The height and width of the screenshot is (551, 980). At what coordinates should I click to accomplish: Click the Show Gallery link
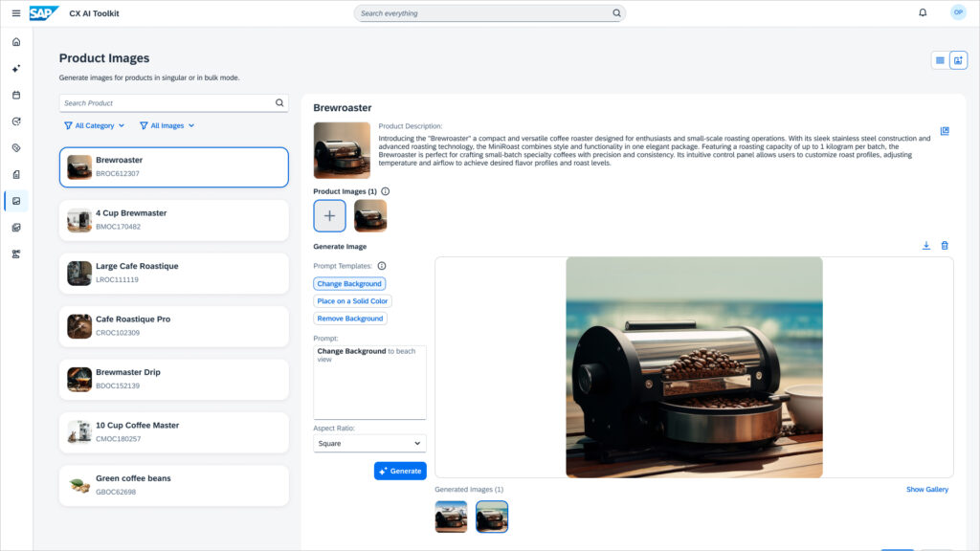[x=926, y=490]
